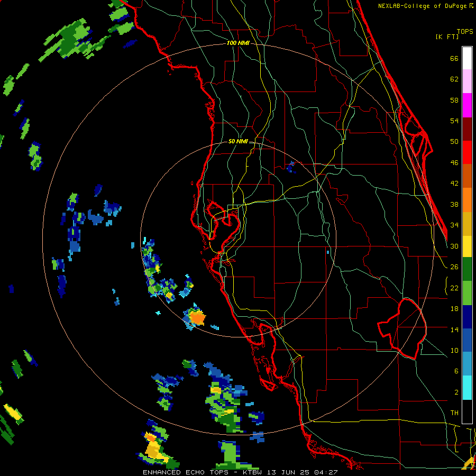Click the yellow legend swatch near 30
The image size is (476, 476).
coord(467,246)
